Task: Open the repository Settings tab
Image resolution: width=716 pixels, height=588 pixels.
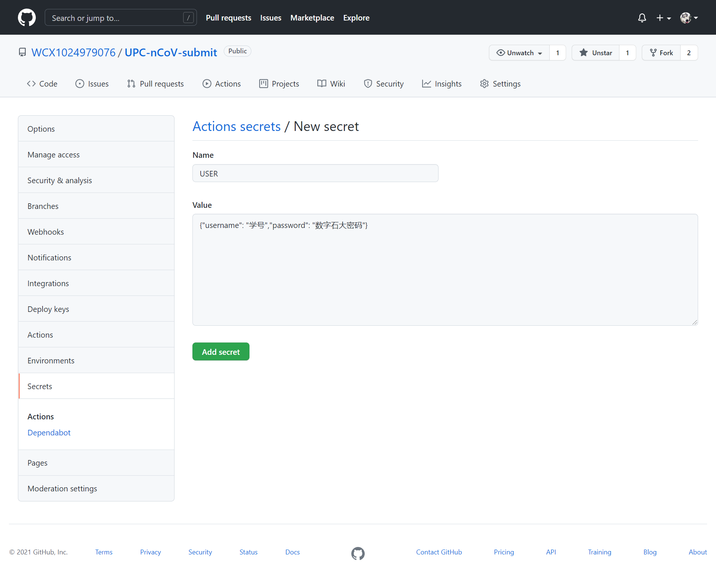Action: pyautogui.click(x=500, y=84)
